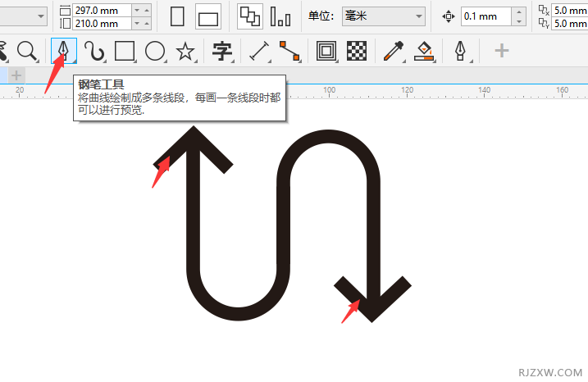The image size is (588, 382).
Task: Select the Parallel Dimension tool
Action: [x=259, y=51]
